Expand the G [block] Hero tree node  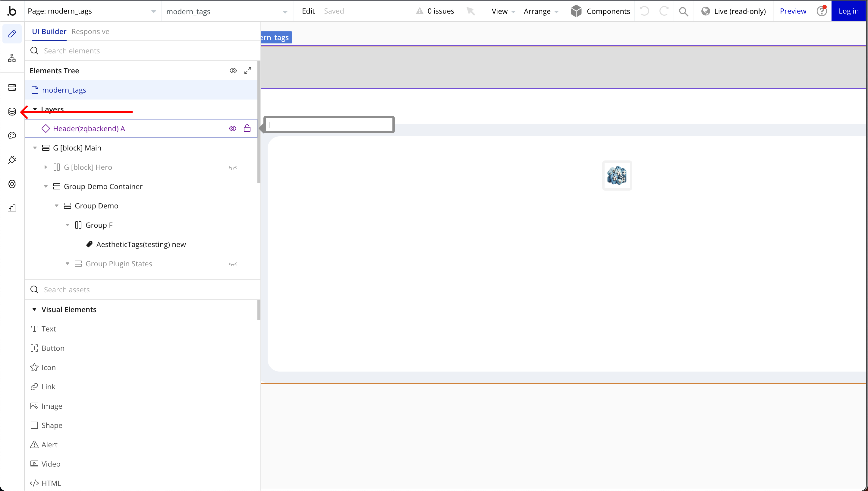click(46, 167)
